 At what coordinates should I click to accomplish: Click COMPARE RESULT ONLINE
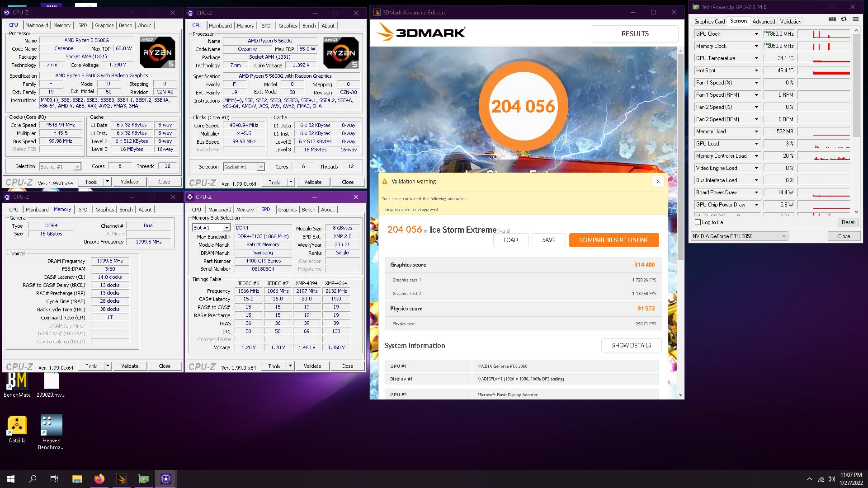click(x=613, y=240)
